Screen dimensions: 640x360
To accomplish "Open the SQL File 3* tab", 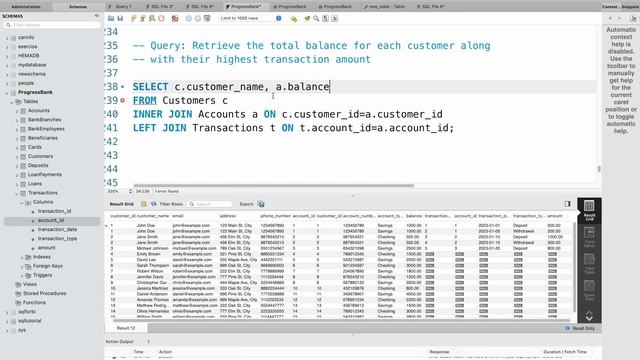I will [161, 7].
